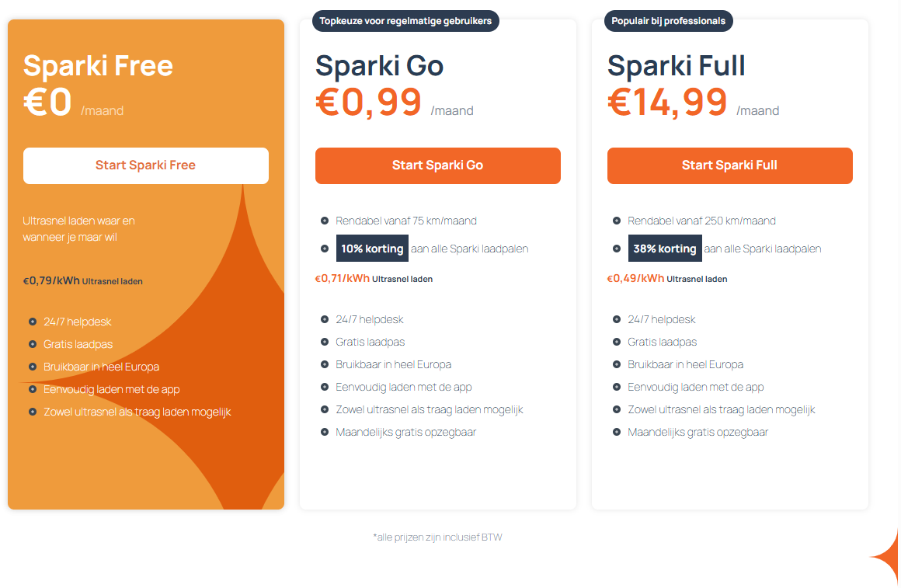Click the bullet icon beside 'Rendabel vanaf 75 km/maand'
The width and height of the screenshot is (901, 588).
coord(325,221)
